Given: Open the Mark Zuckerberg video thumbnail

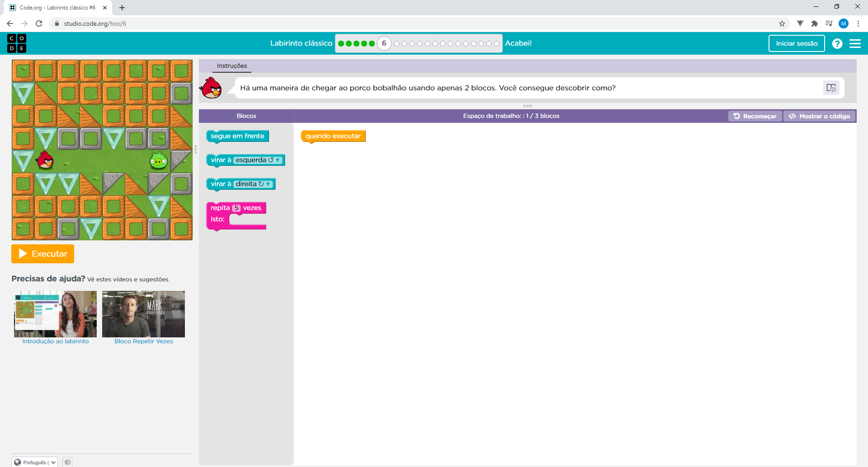Looking at the screenshot, I should click(144, 314).
